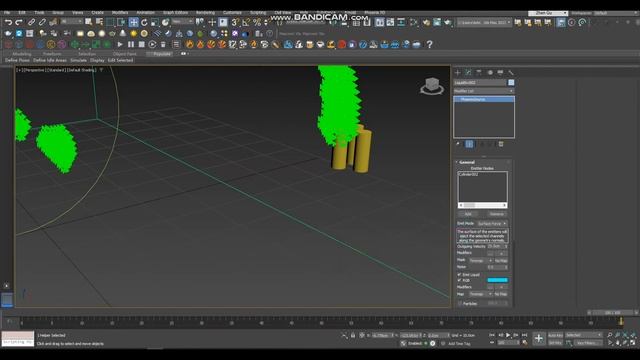Toggle the Particles checkbox
Viewport: 640px width, 360px height.
[x=460, y=304]
